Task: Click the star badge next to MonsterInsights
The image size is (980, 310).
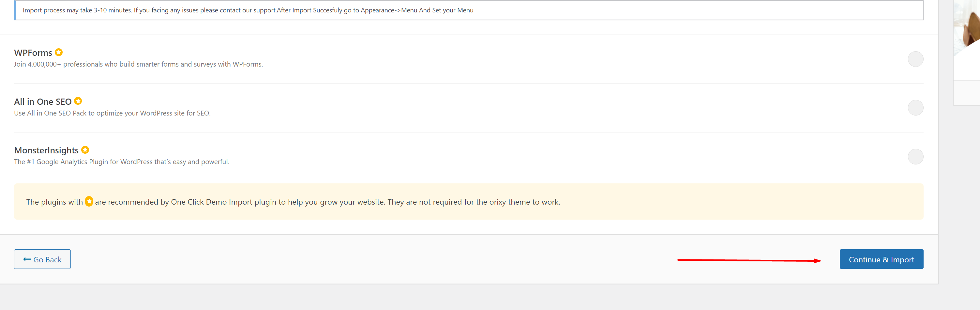Action: click(x=85, y=150)
